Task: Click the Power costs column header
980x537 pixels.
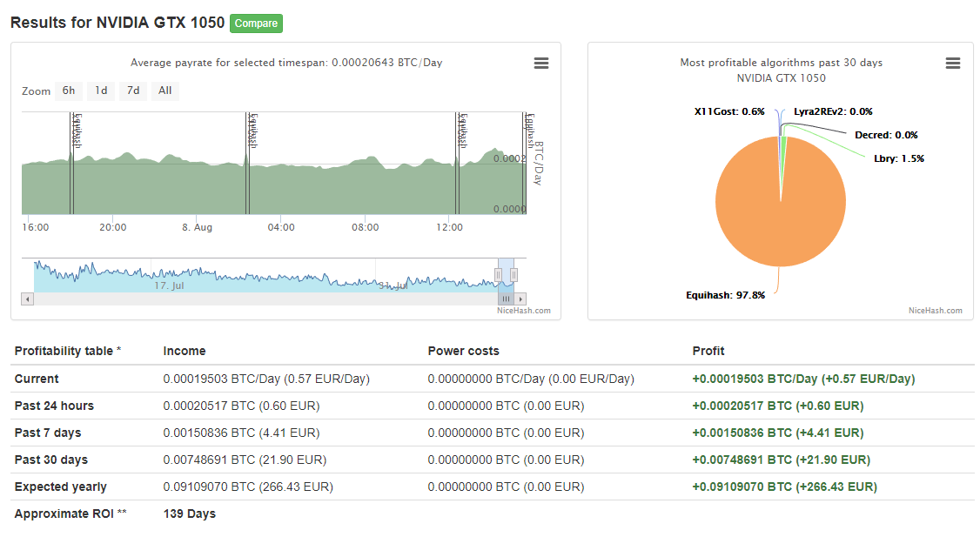Action: click(x=463, y=352)
